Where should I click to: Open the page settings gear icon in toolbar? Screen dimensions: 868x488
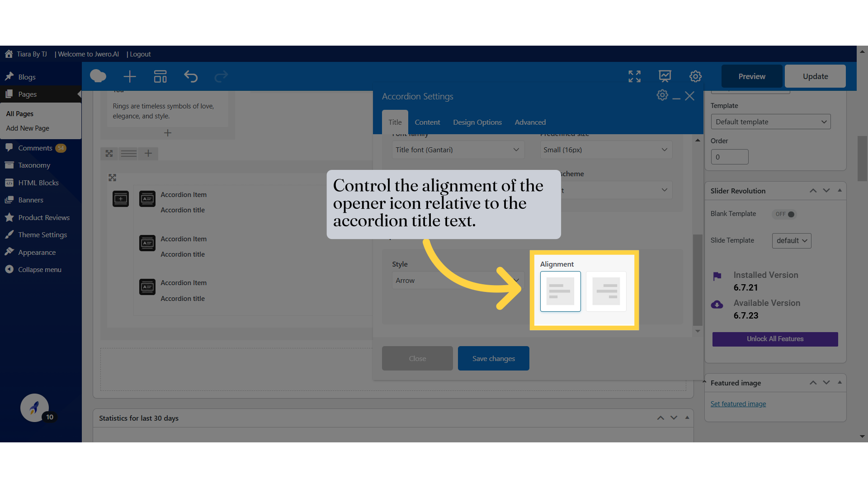pyautogui.click(x=695, y=76)
